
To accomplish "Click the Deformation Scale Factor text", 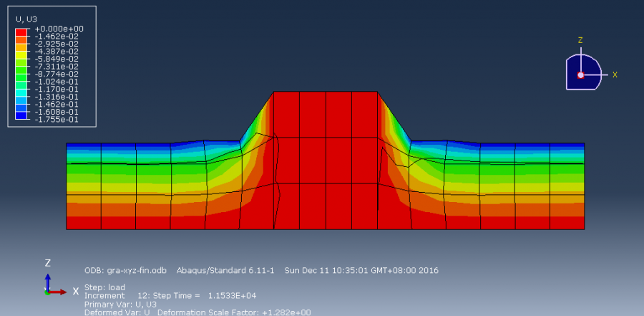I will [234, 312].
